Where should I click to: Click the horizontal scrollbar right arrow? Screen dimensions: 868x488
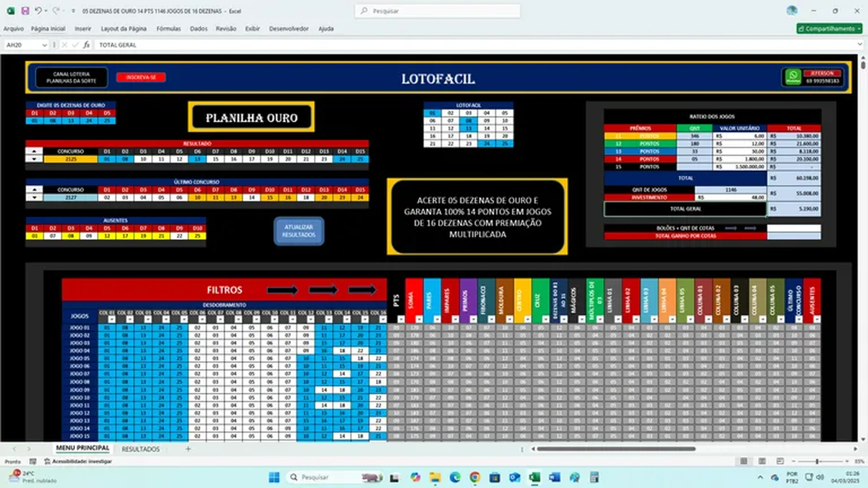coord(855,449)
